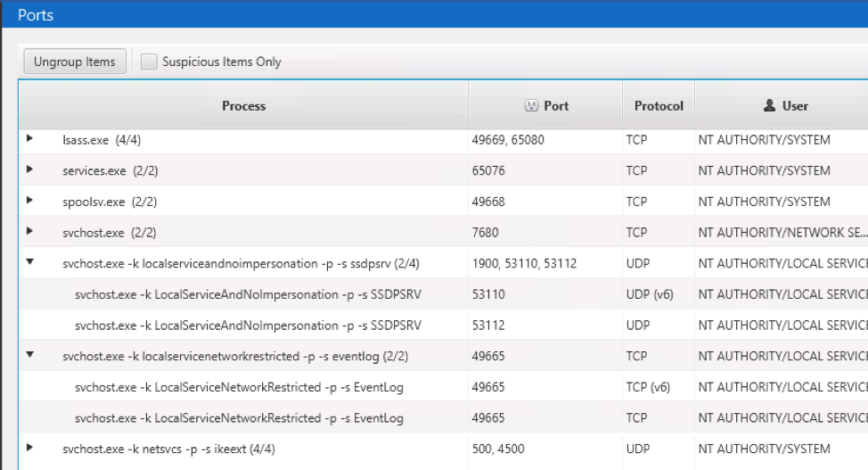Select the EventLog row with TCP (v6)
The width and height of the screenshot is (868, 470).
click(x=444, y=387)
